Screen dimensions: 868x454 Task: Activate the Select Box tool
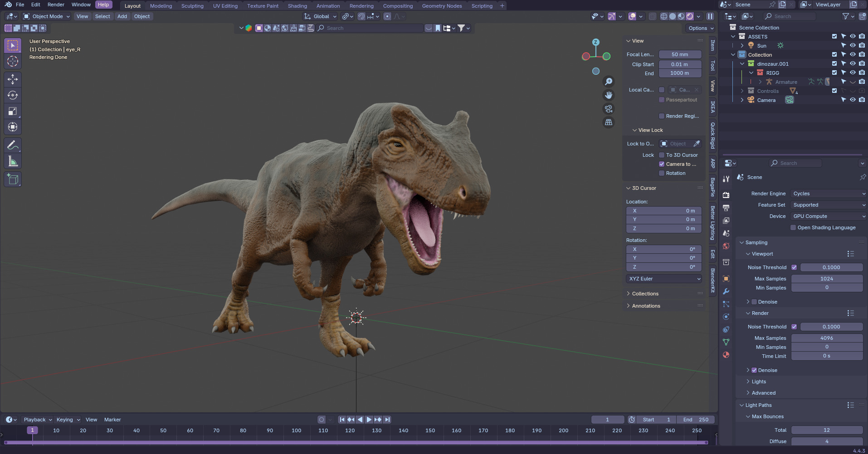tap(13, 45)
